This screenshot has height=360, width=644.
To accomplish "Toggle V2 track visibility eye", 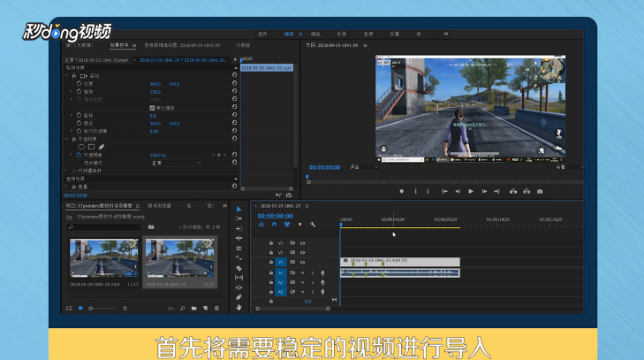I will coord(302,253).
